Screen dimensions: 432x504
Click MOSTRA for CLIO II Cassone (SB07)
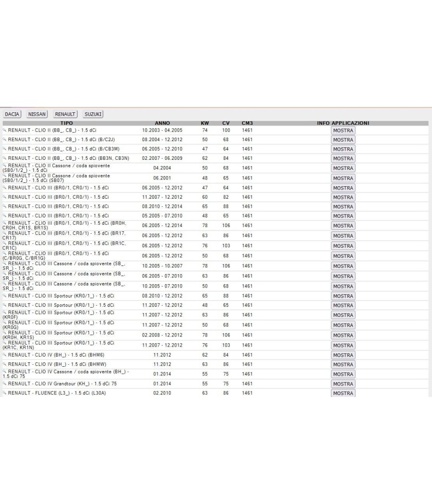(343, 178)
